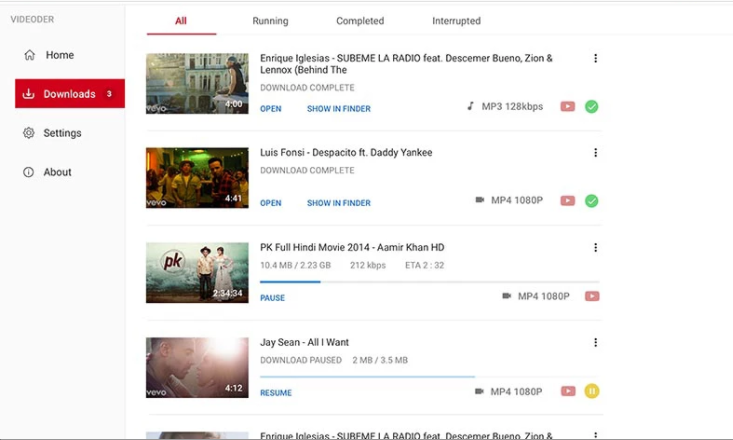This screenshot has width=733, height=440.
Task: Click the Despacito 4:41 video thumbnail
Action: pos(197,178)
